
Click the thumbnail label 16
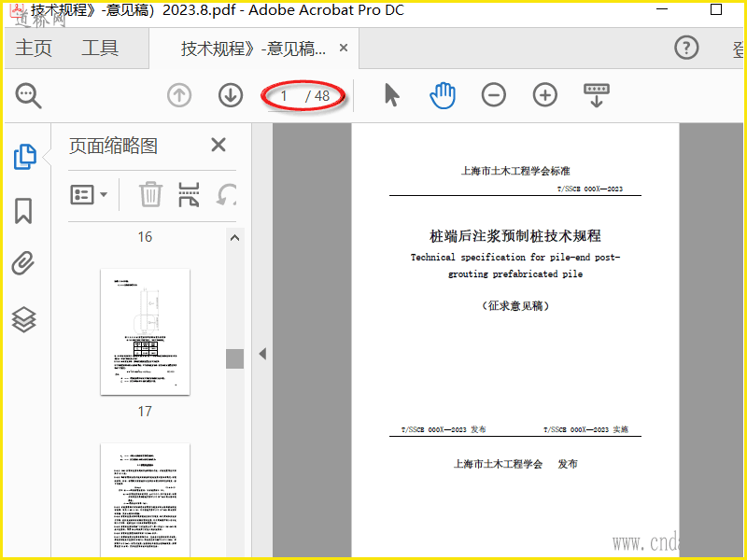click(x=145, y=237)
